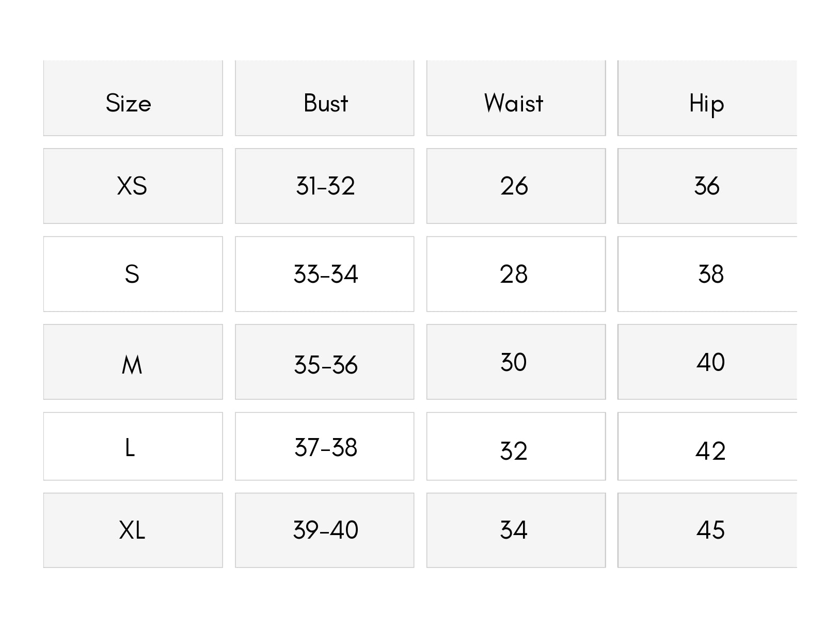Select the S size cell
The width and height of the screenshot is (840, 630).
132,274
